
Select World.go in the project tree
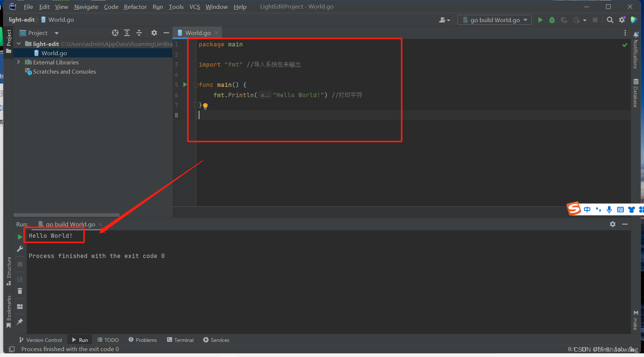click(x=54, y=53)
